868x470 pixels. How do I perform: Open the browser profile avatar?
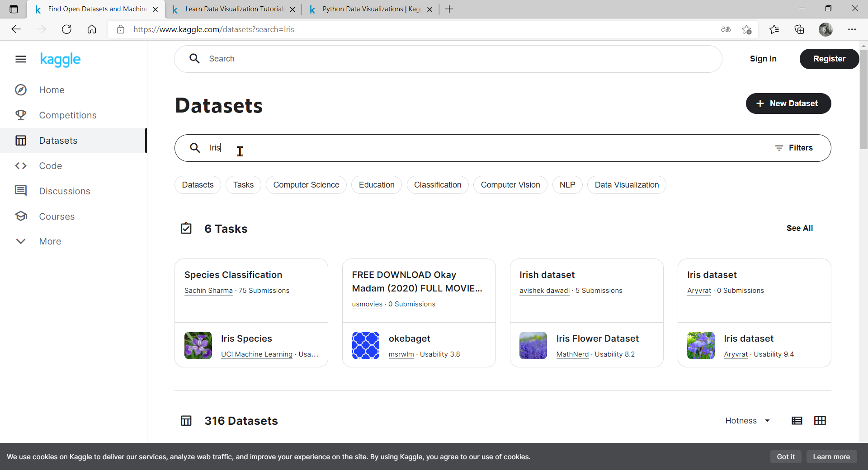826,29
